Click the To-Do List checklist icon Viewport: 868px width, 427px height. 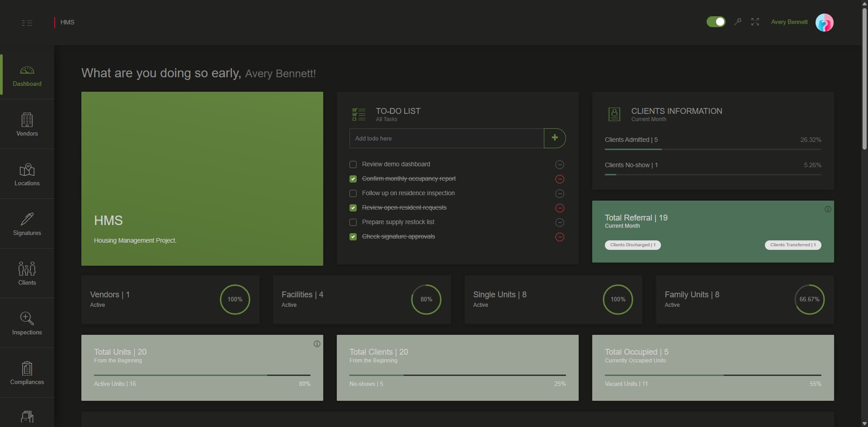coord(359,114)
